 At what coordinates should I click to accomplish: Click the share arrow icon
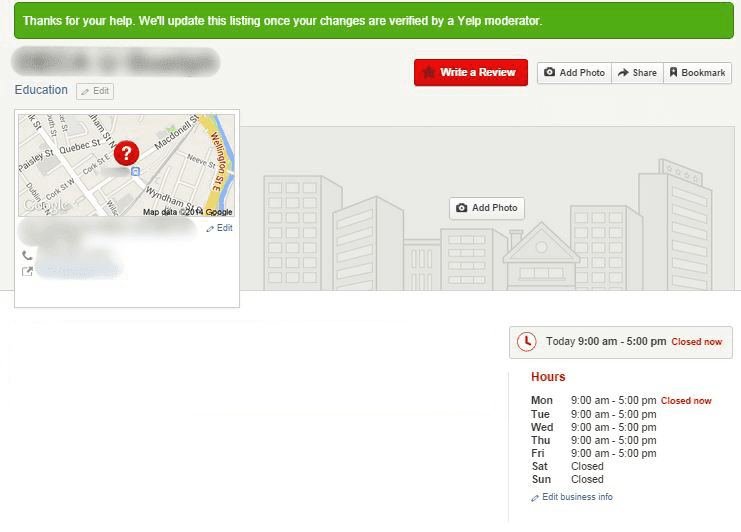click(x=623, y=72)
